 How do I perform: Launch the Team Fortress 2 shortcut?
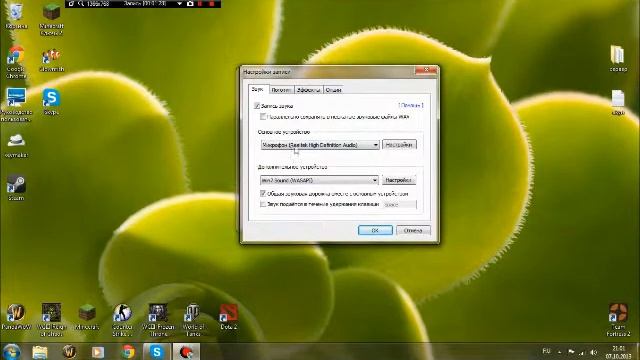(x=618, y=320)
